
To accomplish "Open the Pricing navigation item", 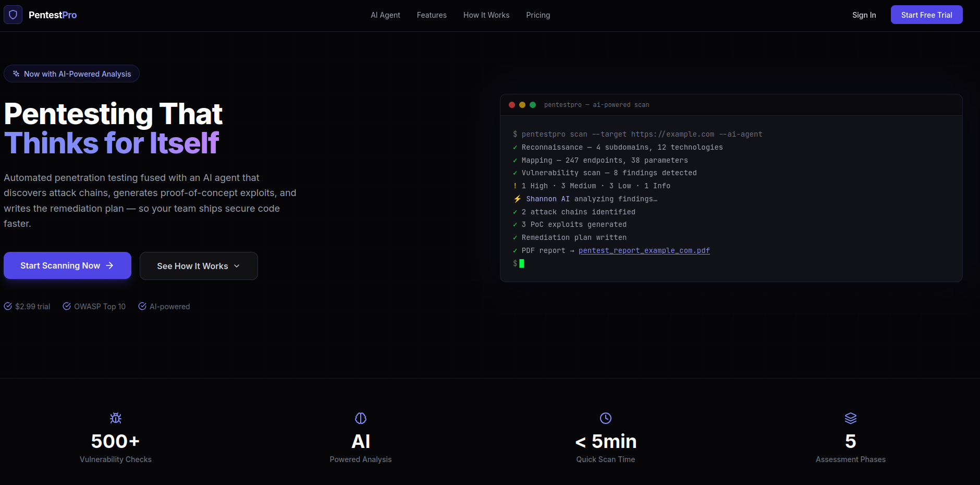I will pos(538,15).
